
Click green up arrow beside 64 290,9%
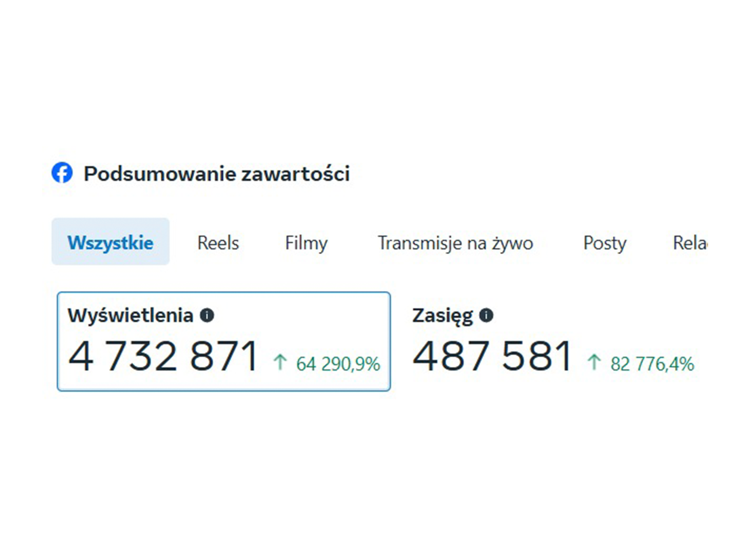click(280, 362)
